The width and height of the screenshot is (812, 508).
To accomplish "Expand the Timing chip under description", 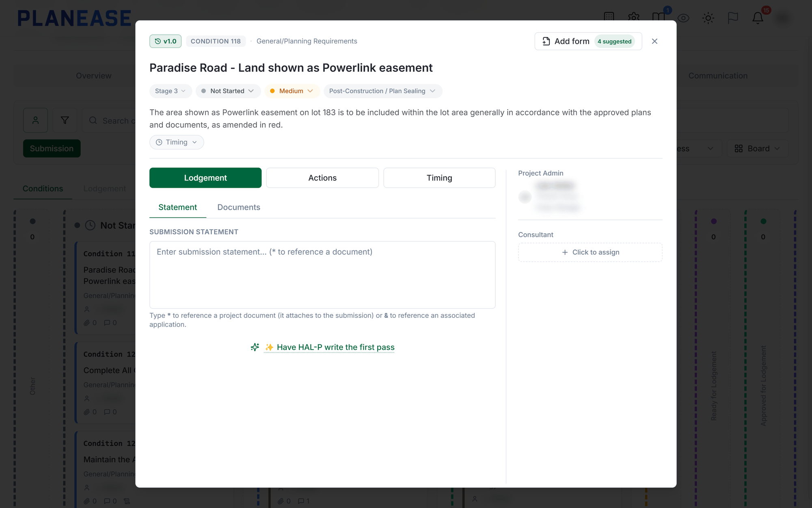I will tap(177, 142).
